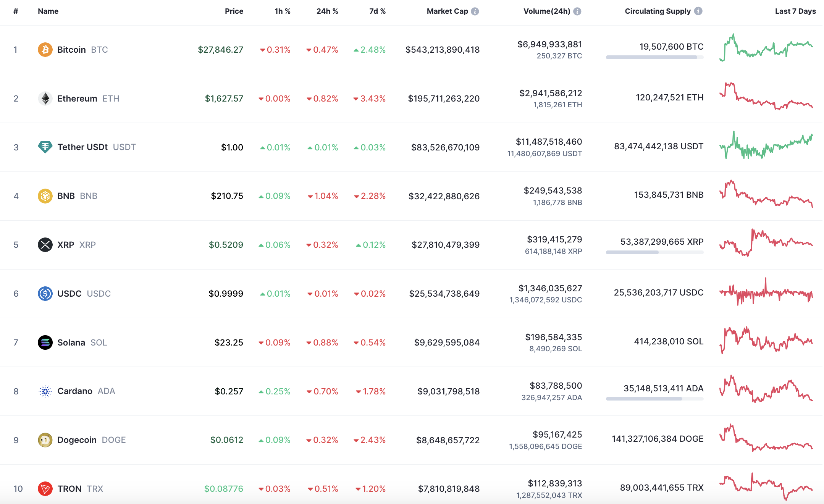Click the Tether USDt logo icon
The height and width of the screenshot is (504, 824).
(45, 147)
